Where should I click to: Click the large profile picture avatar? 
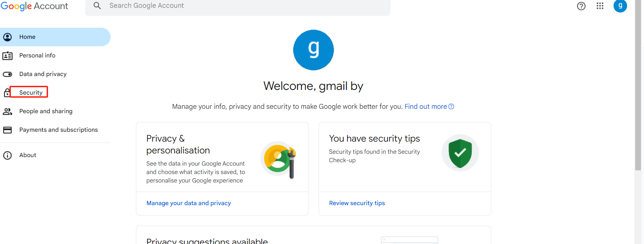(x=313, y=50)
